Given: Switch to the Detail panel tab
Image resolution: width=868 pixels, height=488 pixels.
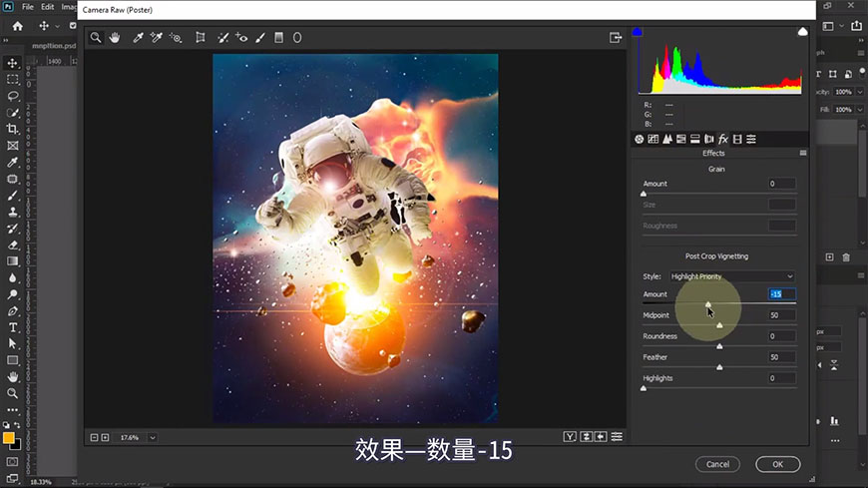Looking at the screenshot, I should coord(667,139).
